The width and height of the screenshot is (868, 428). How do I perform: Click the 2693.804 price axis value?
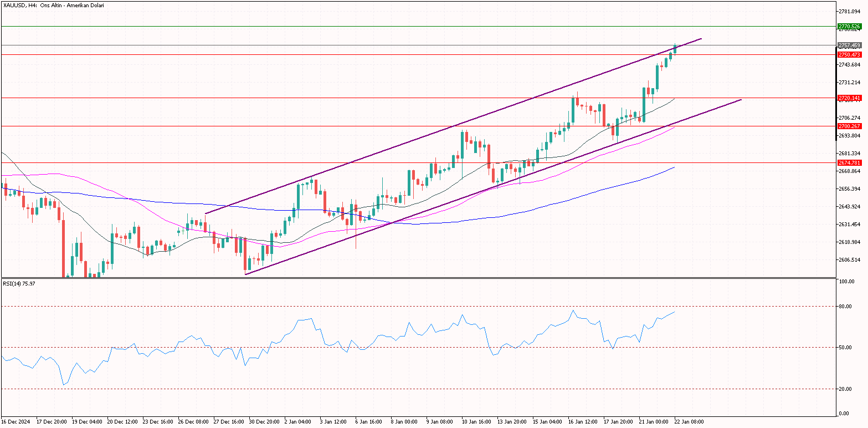coord(849,135)
